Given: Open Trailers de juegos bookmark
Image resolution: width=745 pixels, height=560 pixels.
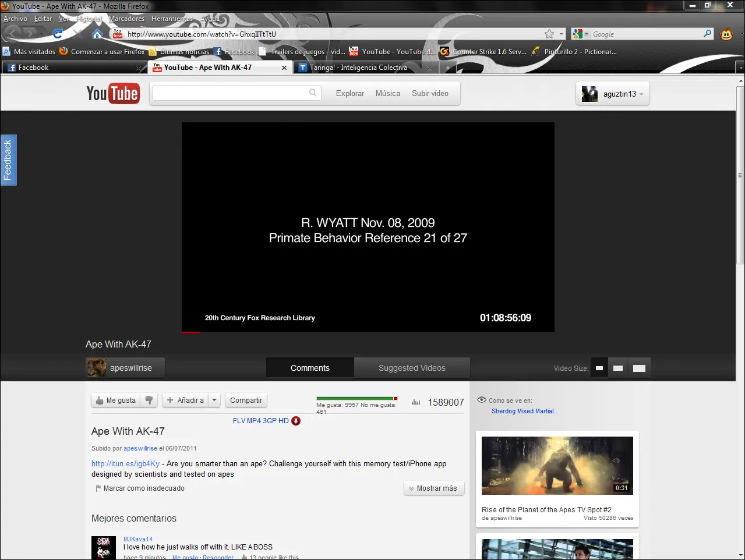Looking at the screenshot, I should (x=302, y=51).
